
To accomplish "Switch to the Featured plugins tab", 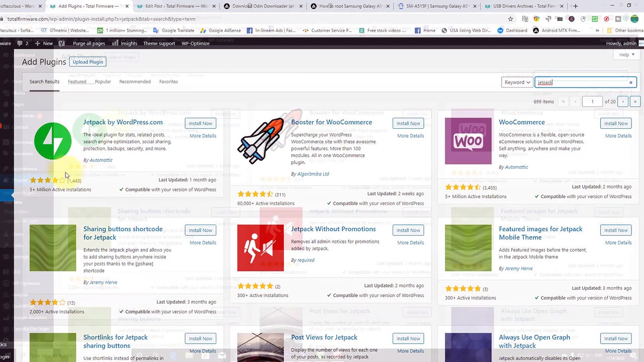I will coord(77,82).
